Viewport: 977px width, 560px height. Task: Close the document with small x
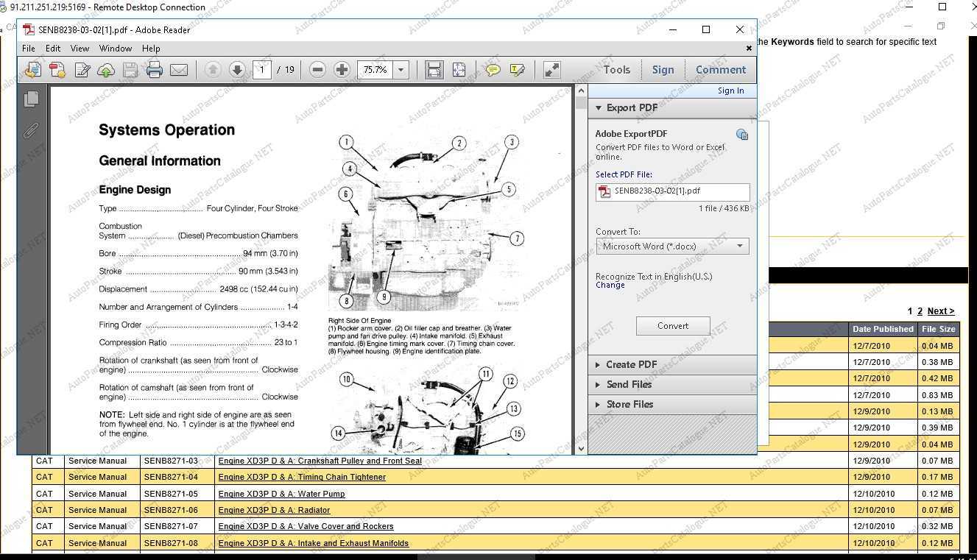pyautogui.click(x=749, y=49)
